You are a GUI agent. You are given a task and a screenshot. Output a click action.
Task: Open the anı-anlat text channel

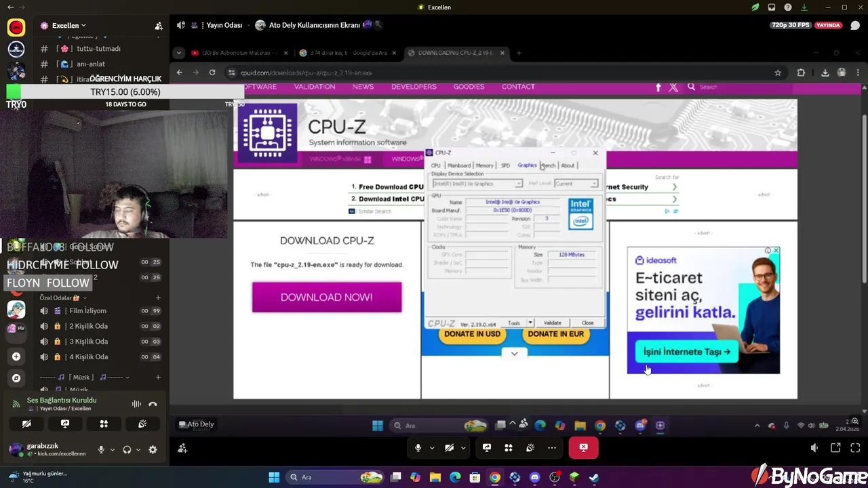(90, 64)
